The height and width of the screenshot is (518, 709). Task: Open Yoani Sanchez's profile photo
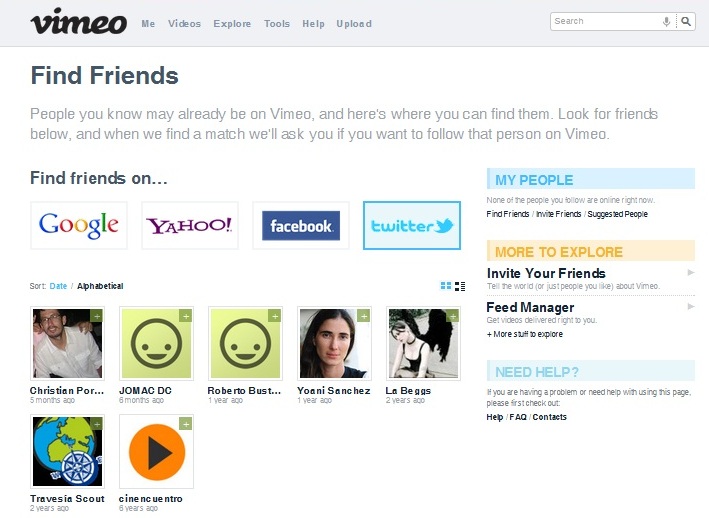click(334, 343)
